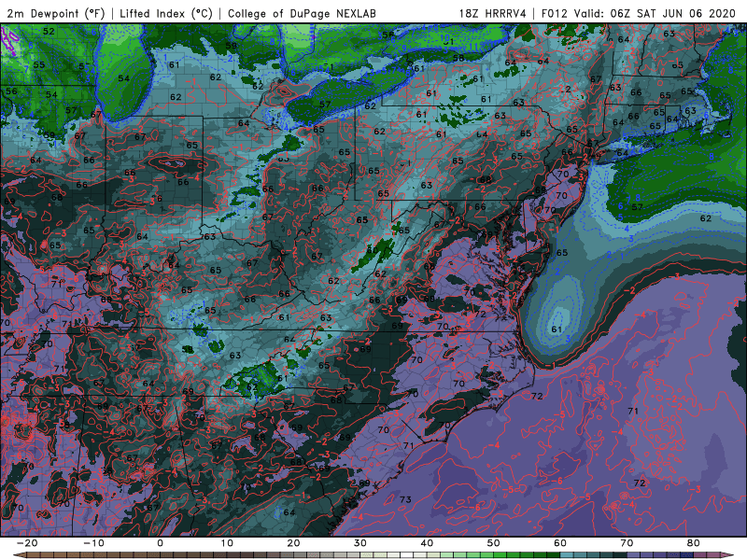Click the 10 label on the color scale
747x560 pixels.
pos(227,543)
